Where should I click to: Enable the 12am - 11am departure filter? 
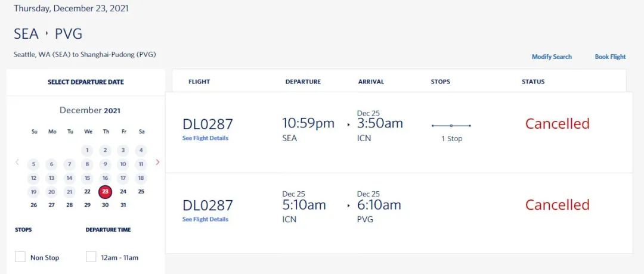tap(91, 257)
